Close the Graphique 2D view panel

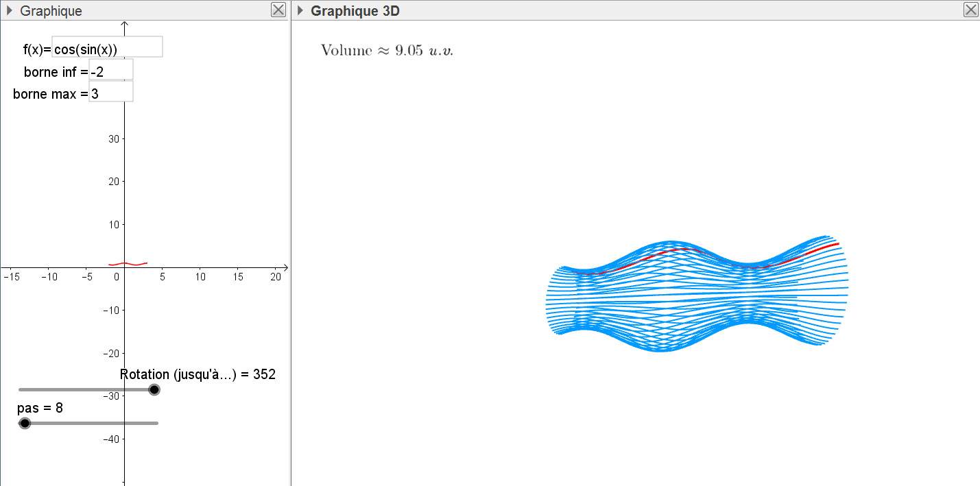[278, 10]
